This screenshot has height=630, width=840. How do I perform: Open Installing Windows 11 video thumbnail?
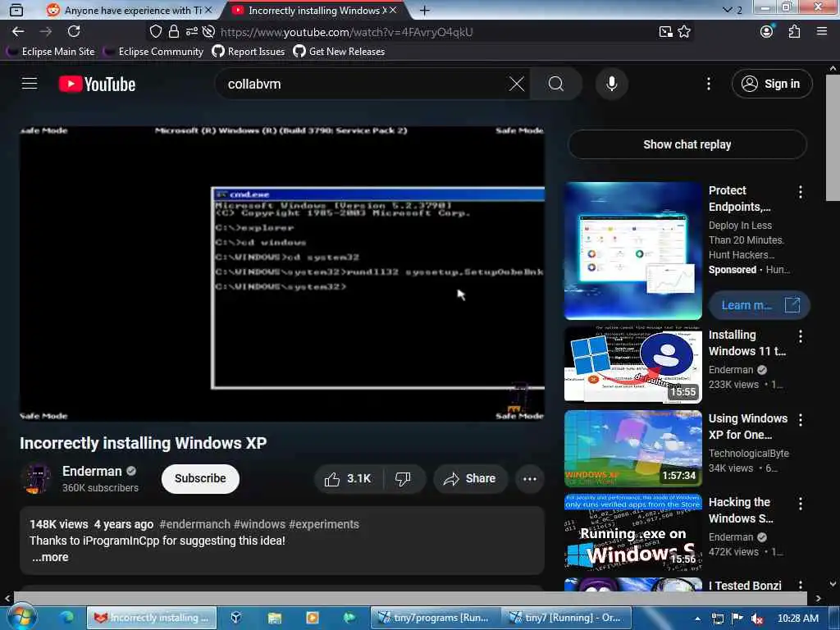pyautogui.click(x=633, y=364)
